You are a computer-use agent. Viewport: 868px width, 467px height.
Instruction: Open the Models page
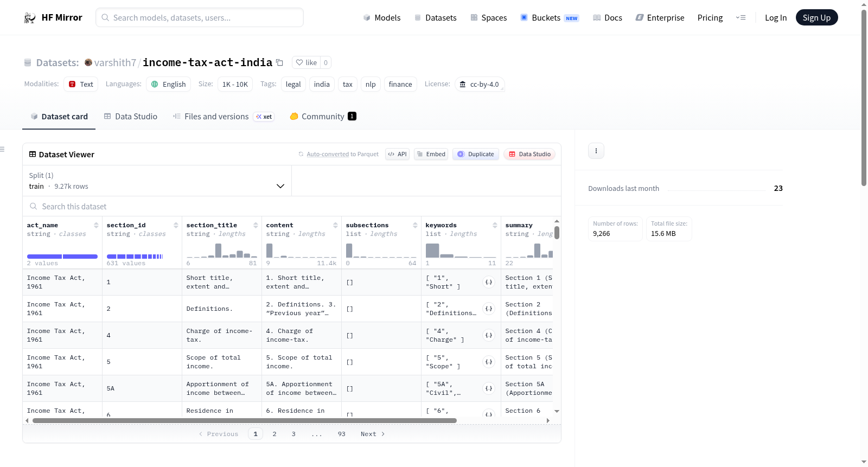pyautogui.click(x=382, y=17)
